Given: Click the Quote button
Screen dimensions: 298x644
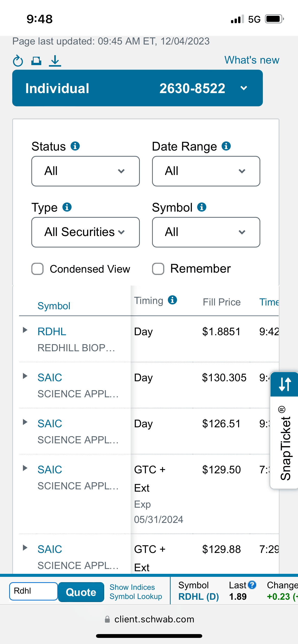Looking at the screenshot, I should (x=81, y=592).
